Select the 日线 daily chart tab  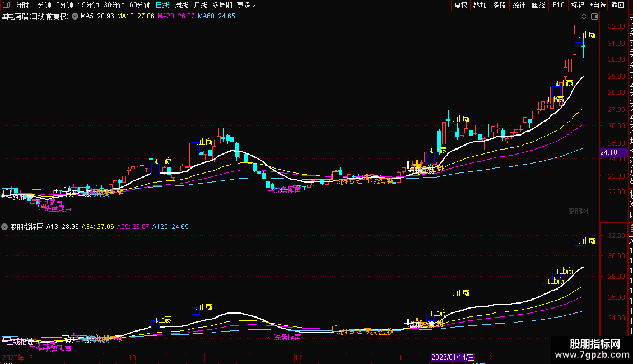pos(162,5)
